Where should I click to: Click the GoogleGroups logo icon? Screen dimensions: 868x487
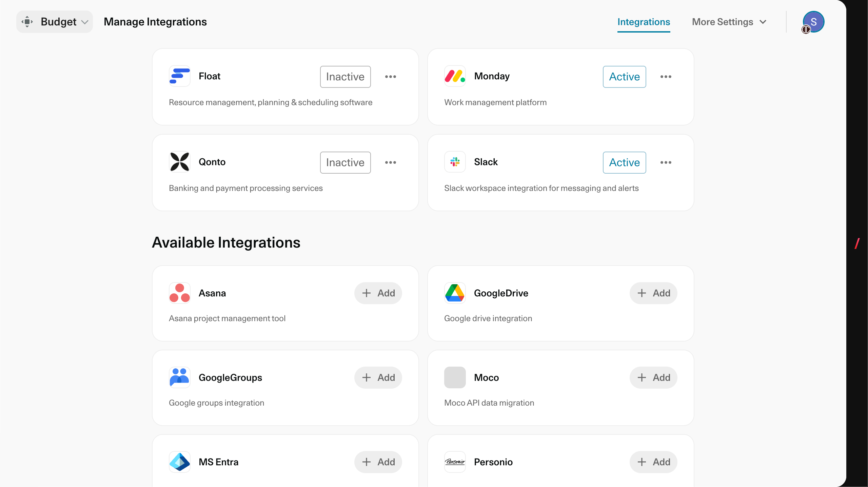pyautogui.click(x=179, y=377)
